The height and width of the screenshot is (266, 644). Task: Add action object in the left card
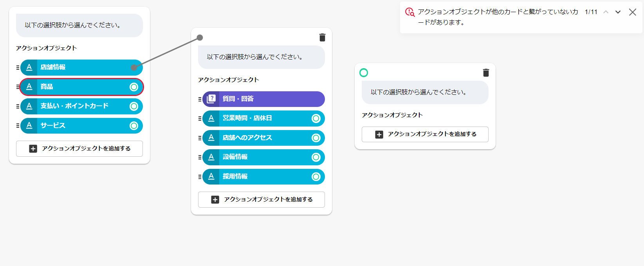pyautogui.click(x=79, y=148)
